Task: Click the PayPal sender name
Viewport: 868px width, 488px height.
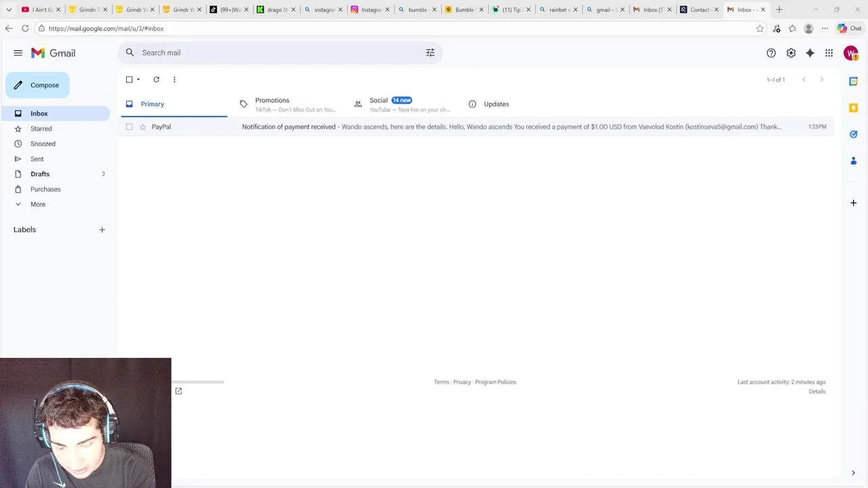Action: [161, 127]
